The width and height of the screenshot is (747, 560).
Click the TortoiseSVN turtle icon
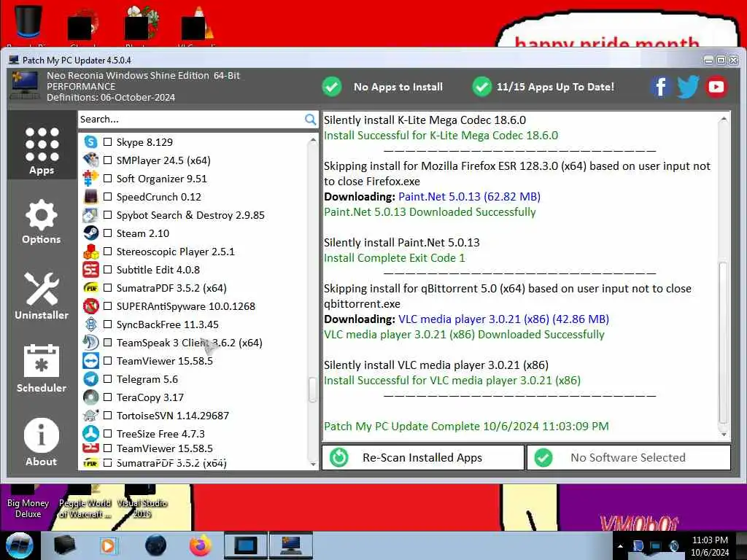[x=90, y=415]
